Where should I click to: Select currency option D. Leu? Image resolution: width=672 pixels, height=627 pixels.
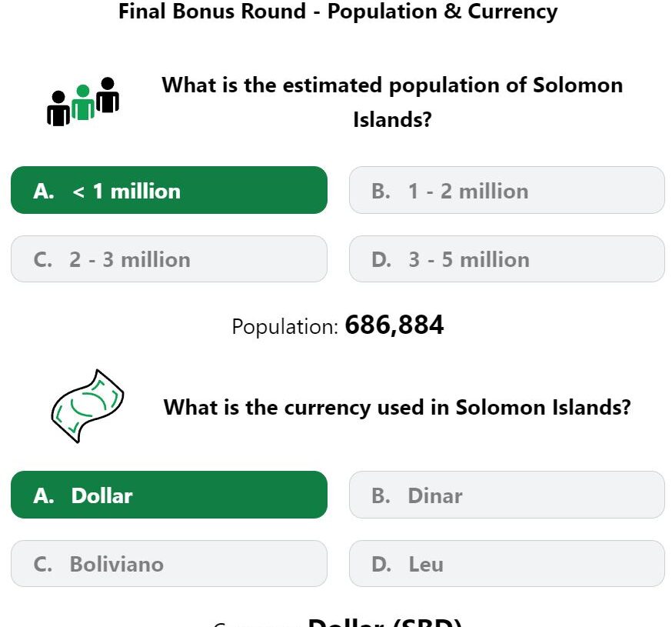coord(507,563)
